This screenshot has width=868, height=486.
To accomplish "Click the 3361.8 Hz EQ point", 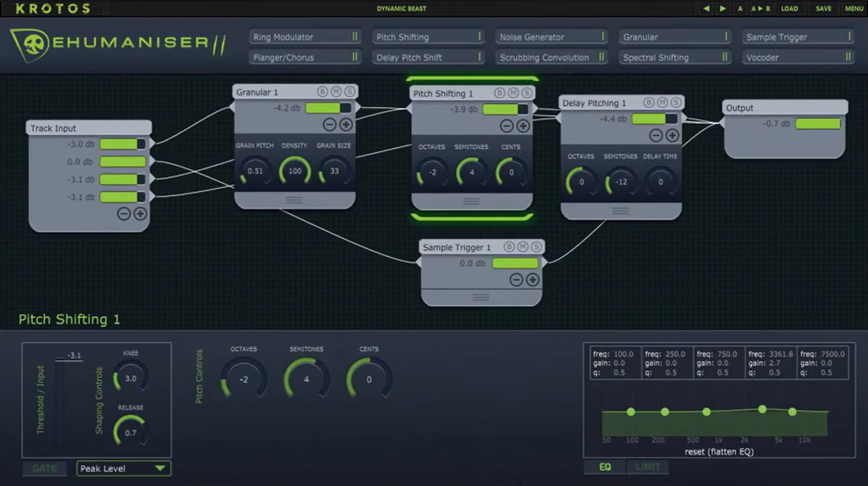I will coord(762,409).
